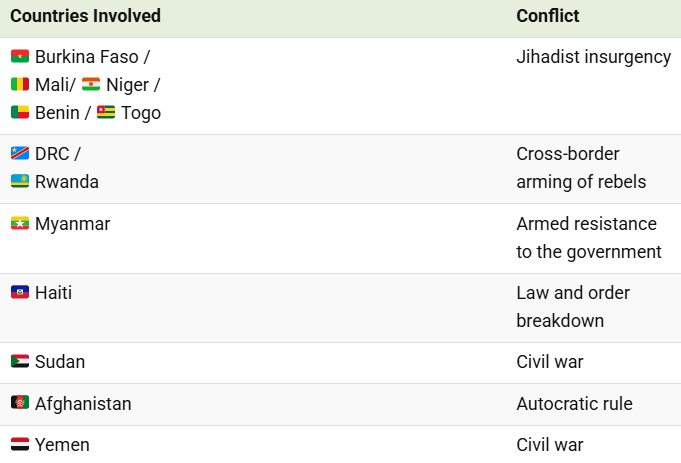The width and height of the screenshot is (681, 463).
Task: Click the Conflict column header
Action: 547,16
